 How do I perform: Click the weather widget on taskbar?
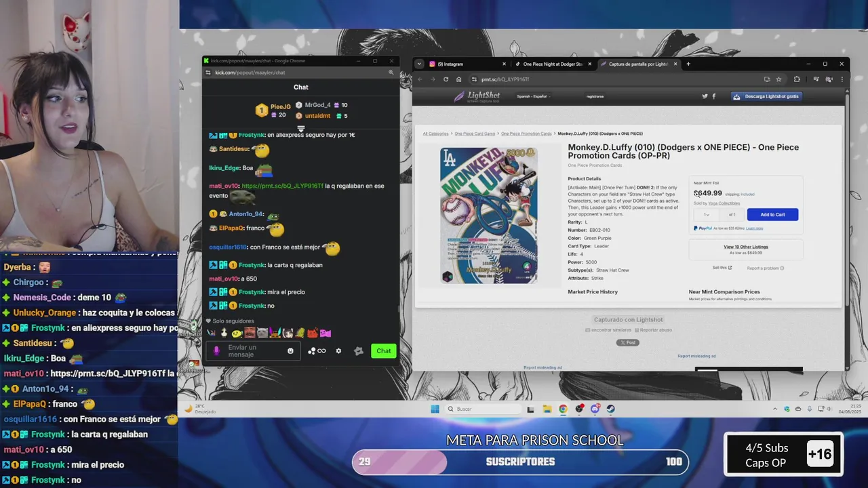(x=201, y=409)
